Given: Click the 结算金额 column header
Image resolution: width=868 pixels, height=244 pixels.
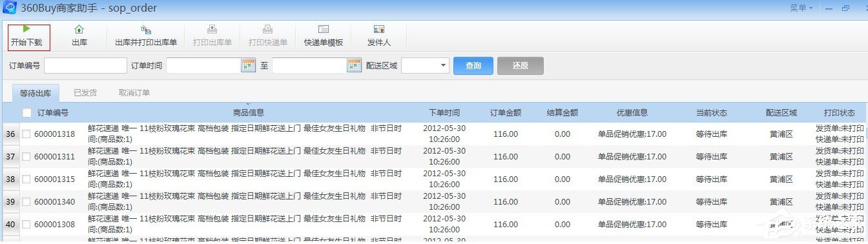Looking at the screenshot, I should point(562,113).
